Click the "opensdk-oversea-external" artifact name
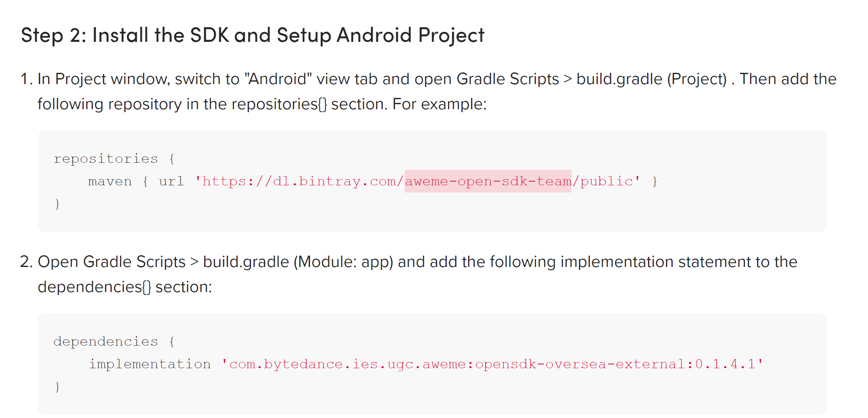Image resolution: width=868 pixels, height=418 pixels. (580, 364)
